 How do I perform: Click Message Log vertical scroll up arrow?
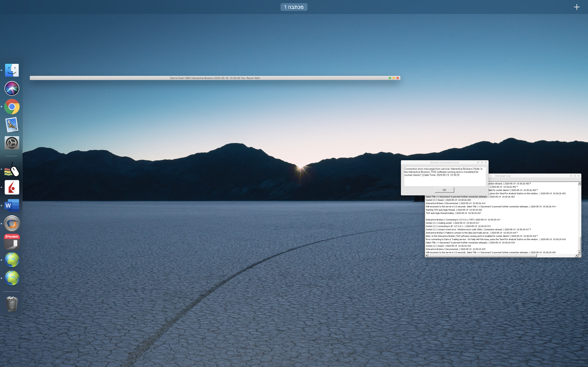(579, 183)
